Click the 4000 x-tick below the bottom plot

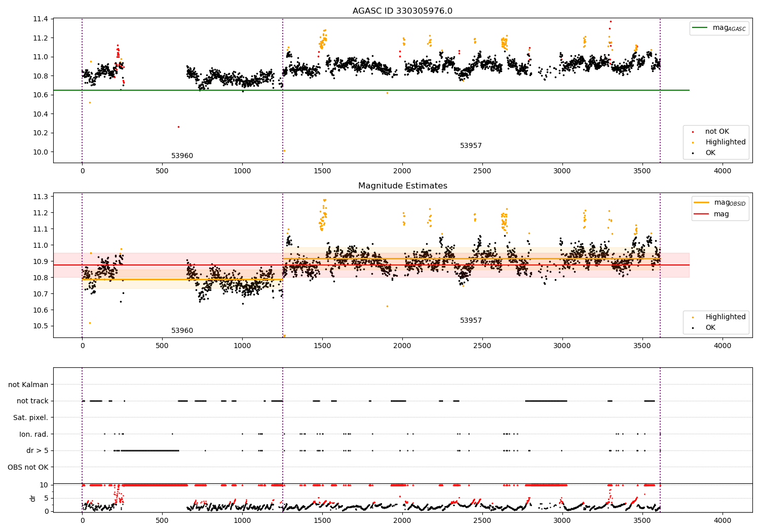(x=723, y=520)
